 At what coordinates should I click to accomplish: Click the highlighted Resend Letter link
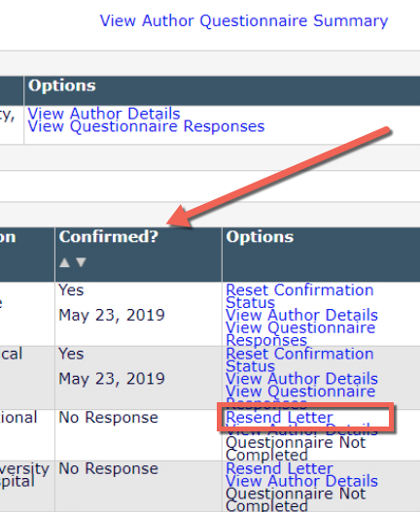[x=279, y=418]
